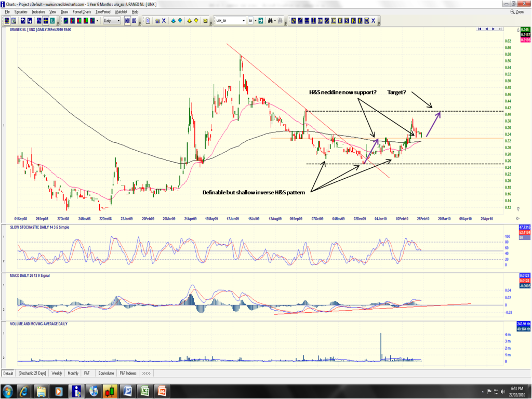Open the Securities menu
The height and width of the screenshot is (399, 532).
pyautogui.click(x=21, y=12)
